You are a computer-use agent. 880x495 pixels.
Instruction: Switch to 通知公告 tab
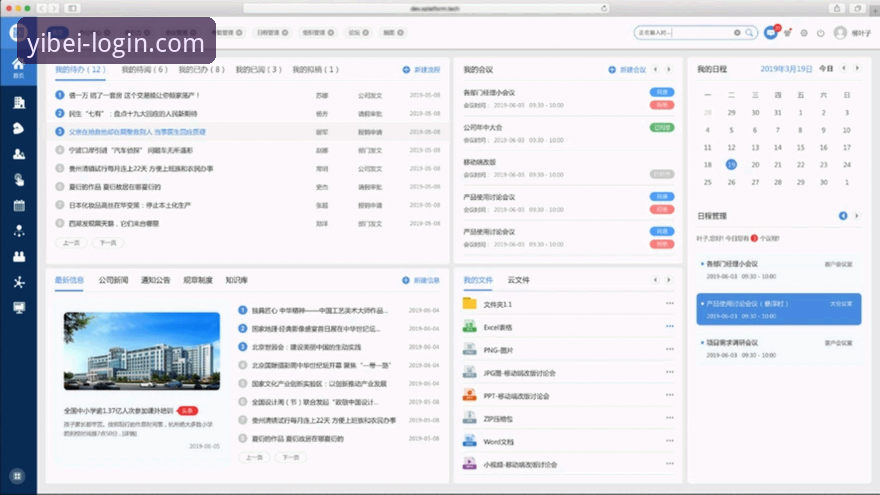(155, 280)
